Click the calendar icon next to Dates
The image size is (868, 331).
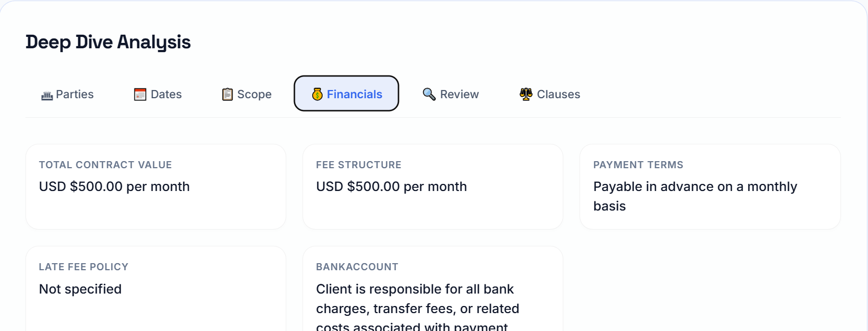tap(139, 94)
